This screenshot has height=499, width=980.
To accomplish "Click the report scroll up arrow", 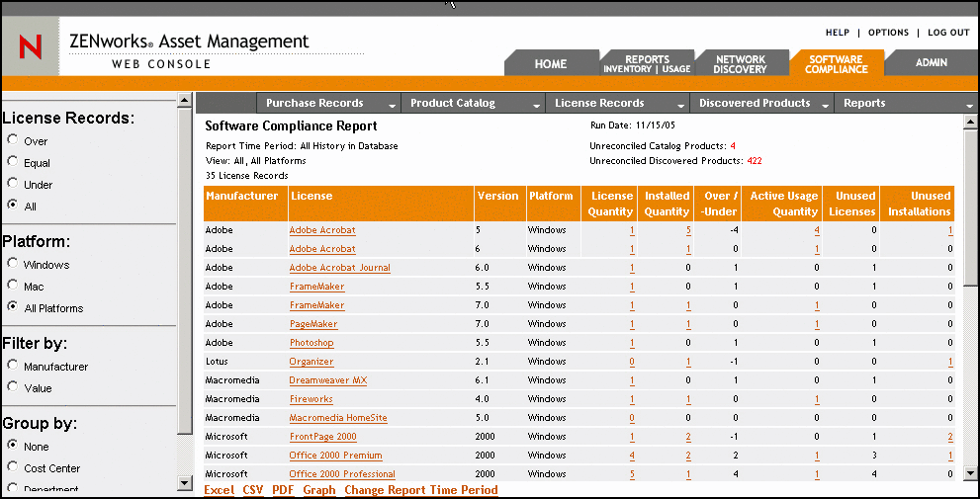I will 971,122.
